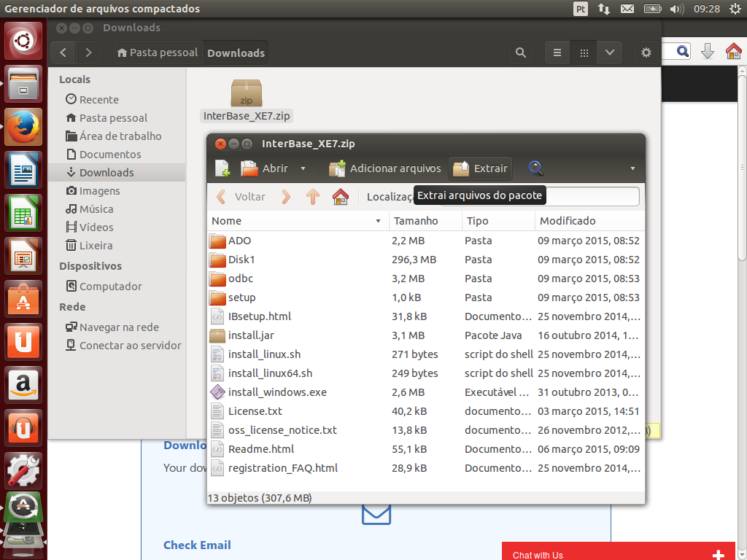Viewport: 747px width, 560px height.
Task: Click the new archive icon in toolbar
Action: 222,168
